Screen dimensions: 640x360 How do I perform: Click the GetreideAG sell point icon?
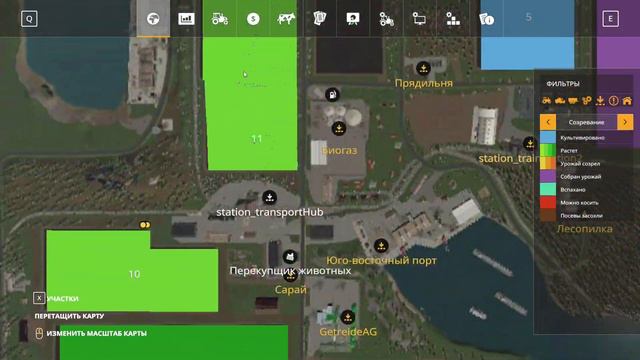point(348,317)
